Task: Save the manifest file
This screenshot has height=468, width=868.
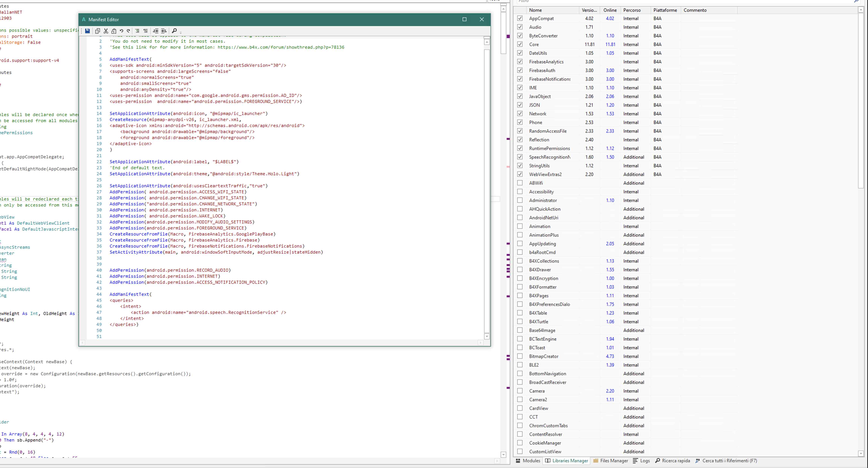Action: pyautogui.click(x=87, y=31)
